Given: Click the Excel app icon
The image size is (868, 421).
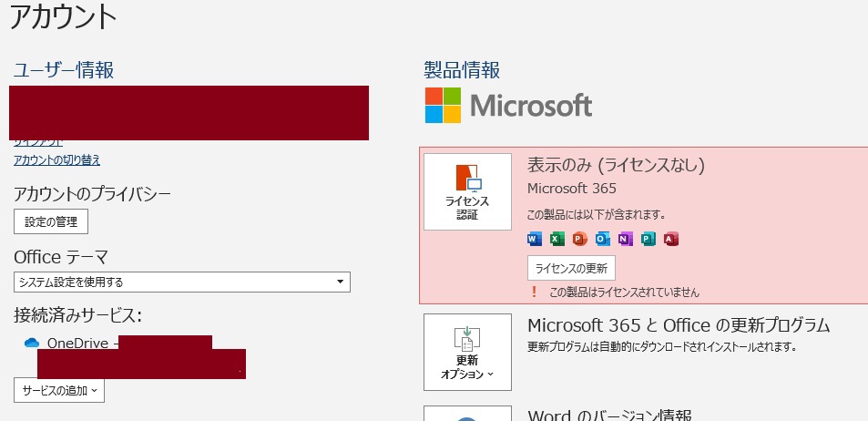Looking at the screenshot, I should pos(557,240).
